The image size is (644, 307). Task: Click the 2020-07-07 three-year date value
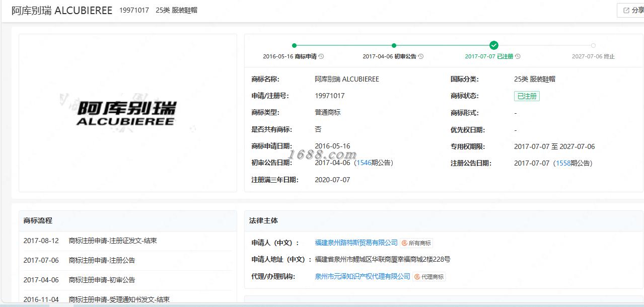(x=332, y=180)
